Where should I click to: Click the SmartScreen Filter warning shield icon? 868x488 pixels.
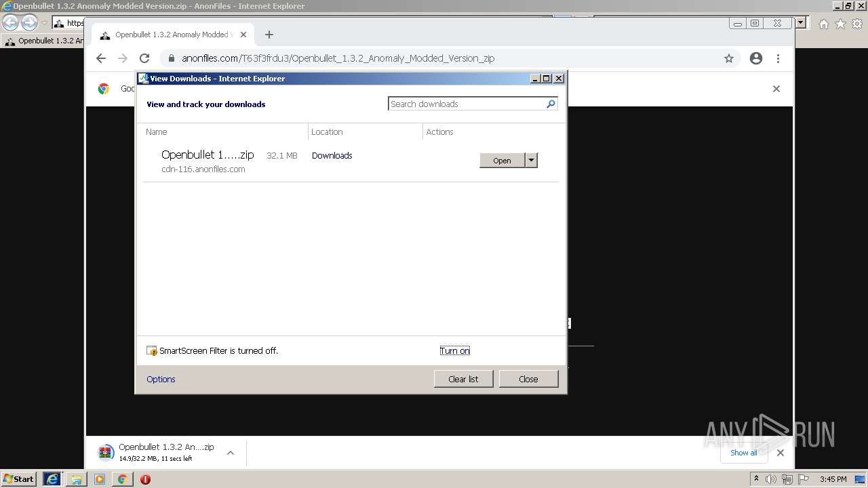[x=152, y=351]
